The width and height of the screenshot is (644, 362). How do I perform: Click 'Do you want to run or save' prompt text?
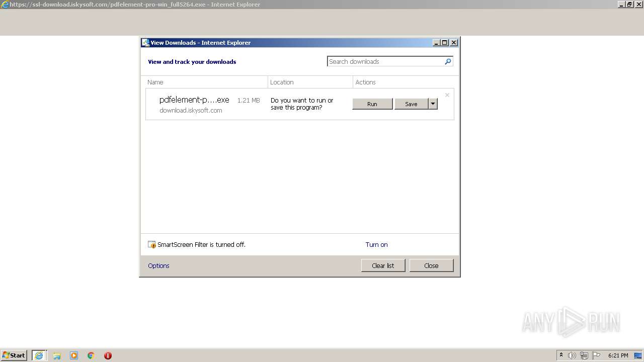coord(302,104)
